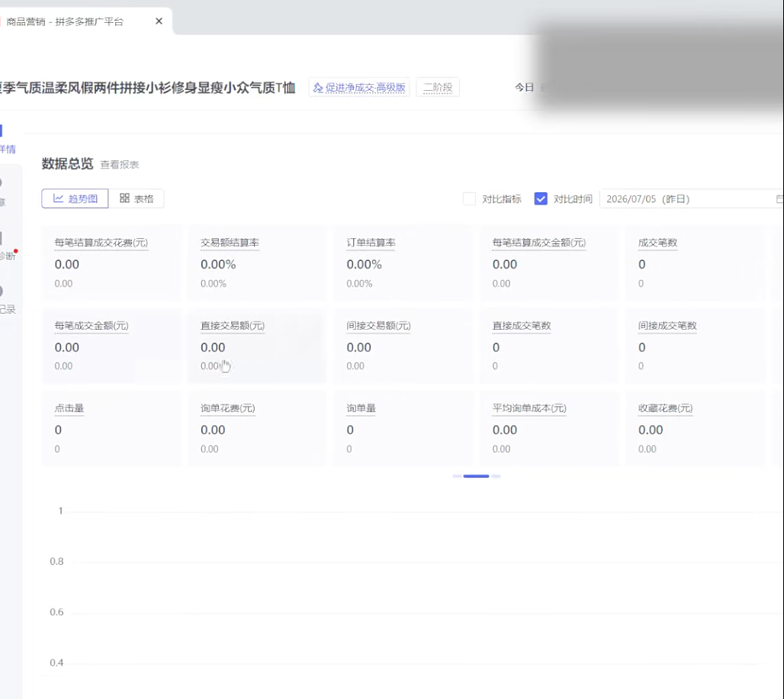Viewport: 784px width, 699px height.
Task: Open the 2026/07/05 (昨日) comparison date field
Action: tap(691, 199)
